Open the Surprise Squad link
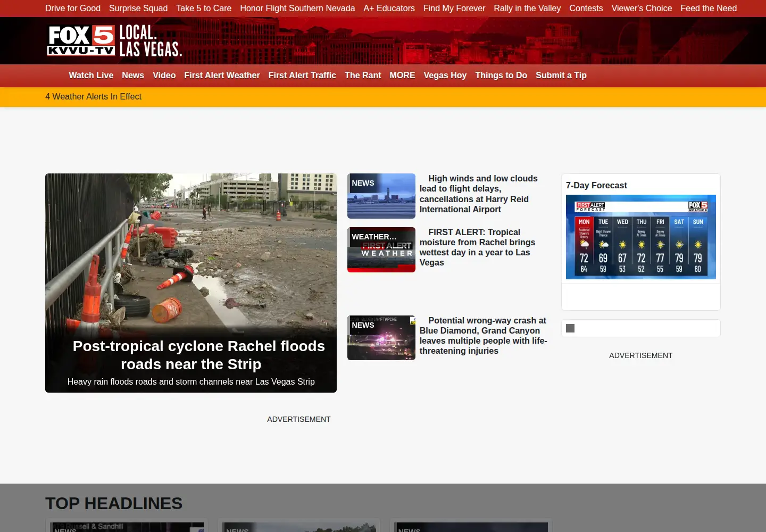The height and width of the screenshot is (532, 766). [x=138, y=9]
